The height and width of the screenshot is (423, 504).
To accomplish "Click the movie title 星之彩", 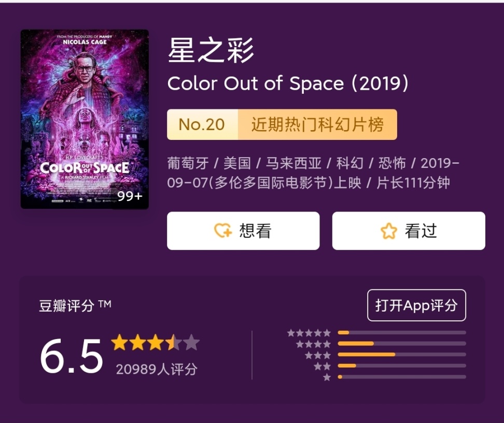I will pyautogui.click(x=211, y=51).
